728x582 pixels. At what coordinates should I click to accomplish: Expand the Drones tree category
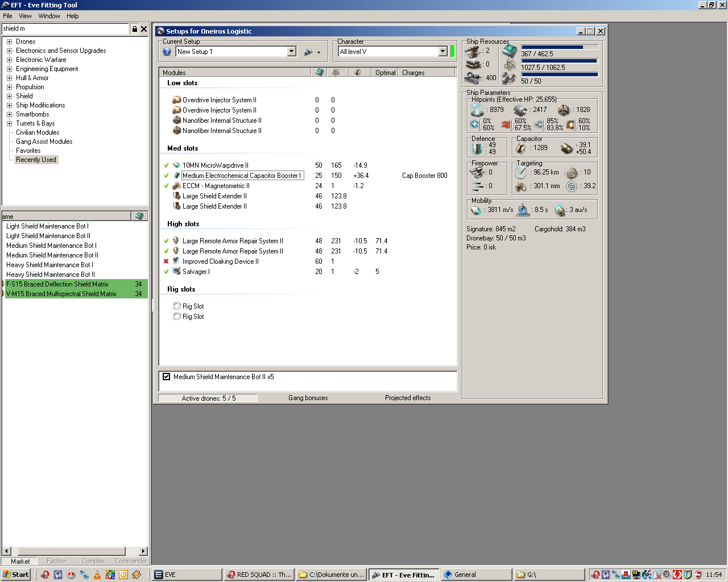click(9, 41)
